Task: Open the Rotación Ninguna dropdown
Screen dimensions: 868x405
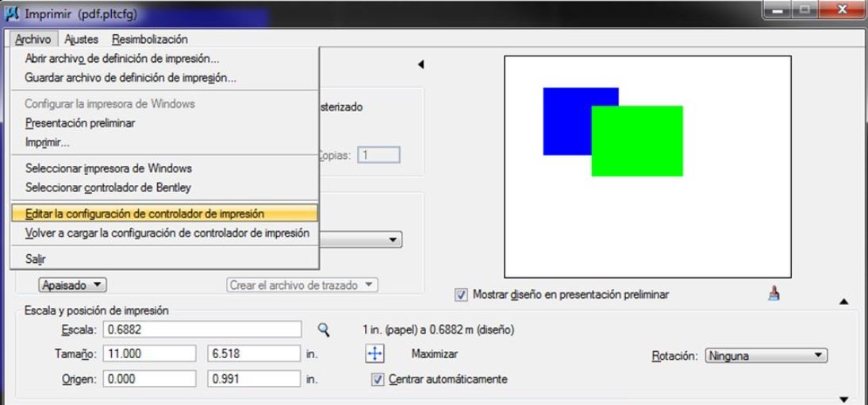Action: [x=766, y=356]
